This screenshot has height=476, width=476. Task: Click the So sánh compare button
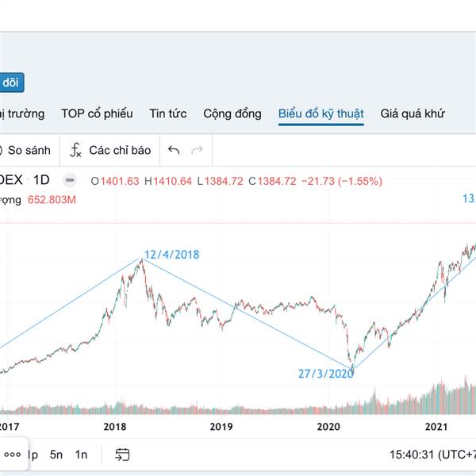25,150
